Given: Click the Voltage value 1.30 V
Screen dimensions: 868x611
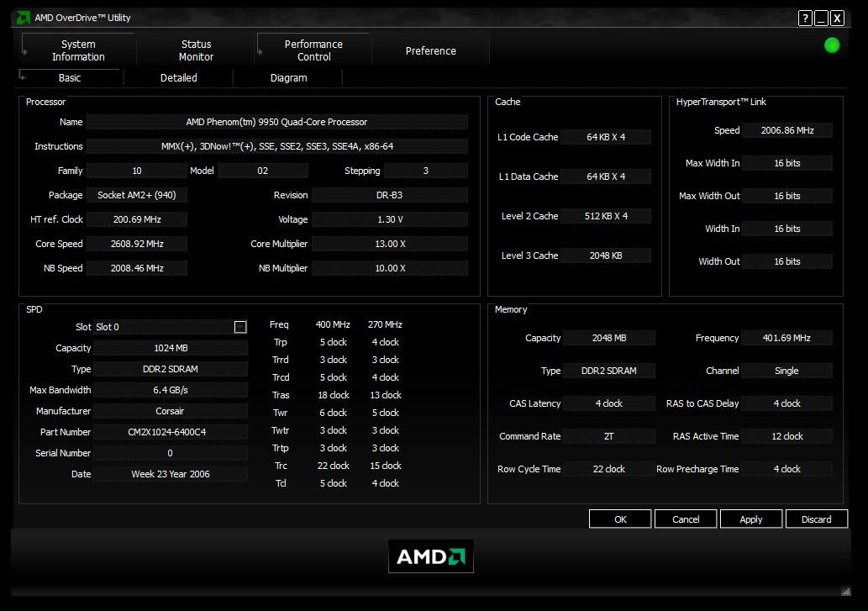Looking at the screenshot, I should (390, 219).
